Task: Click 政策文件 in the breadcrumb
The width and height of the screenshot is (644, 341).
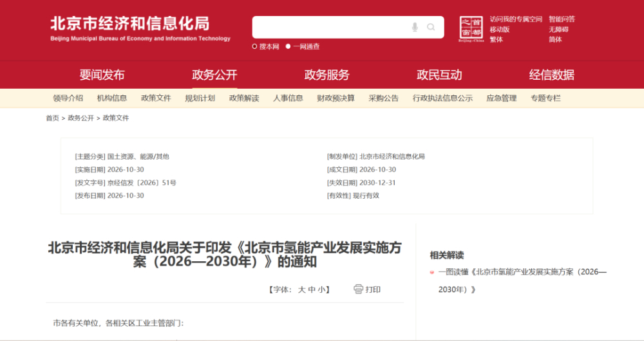Action: point(116,118)
